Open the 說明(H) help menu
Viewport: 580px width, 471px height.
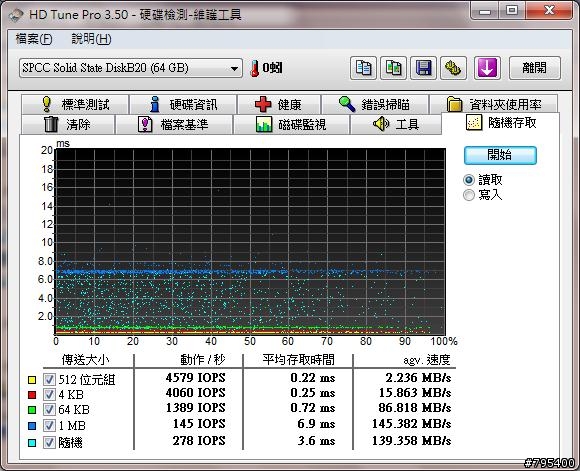(x=91, y=39)
